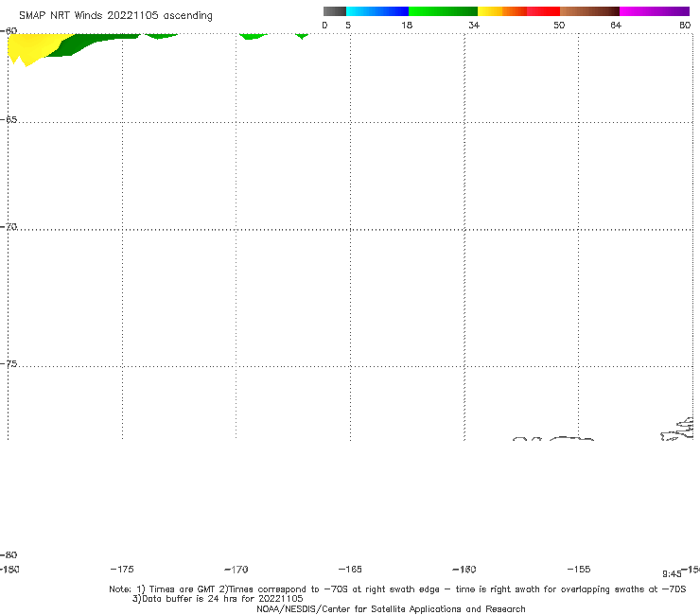Image resolution: width=700 pixels, height=615 pixels.
Task: Click the longitude label '-165'
Action: tap(350, 569)
